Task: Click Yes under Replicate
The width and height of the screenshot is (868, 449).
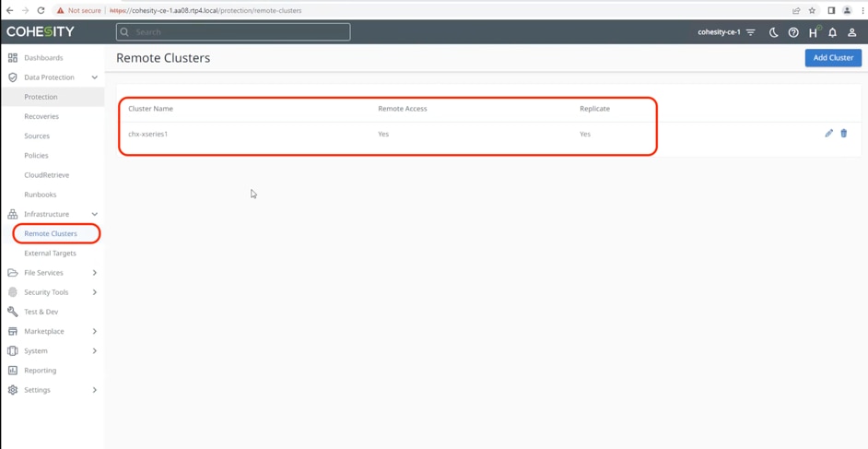Action: [585, 134]
